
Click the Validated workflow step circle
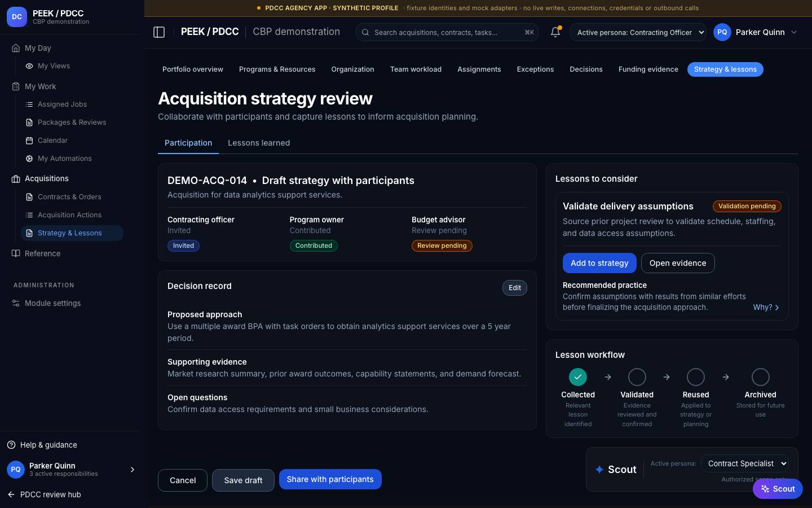(x=637, y=376)
